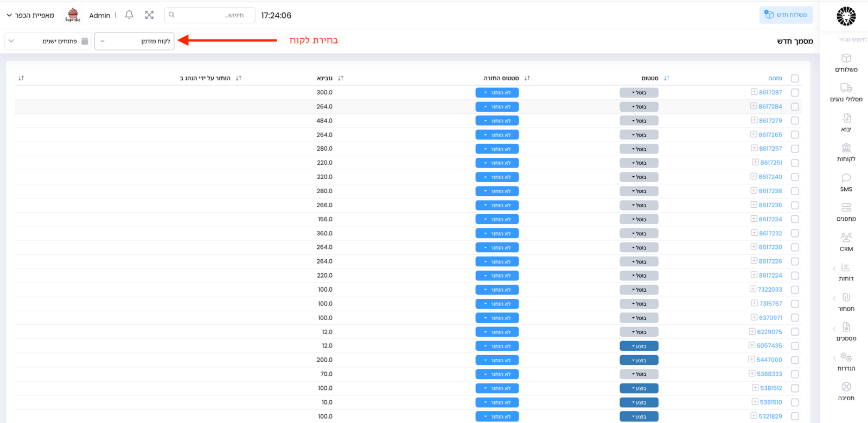Open the מחסנים warehouses section
This screenshot has width=868, height=423.
(x=846, y=213)
